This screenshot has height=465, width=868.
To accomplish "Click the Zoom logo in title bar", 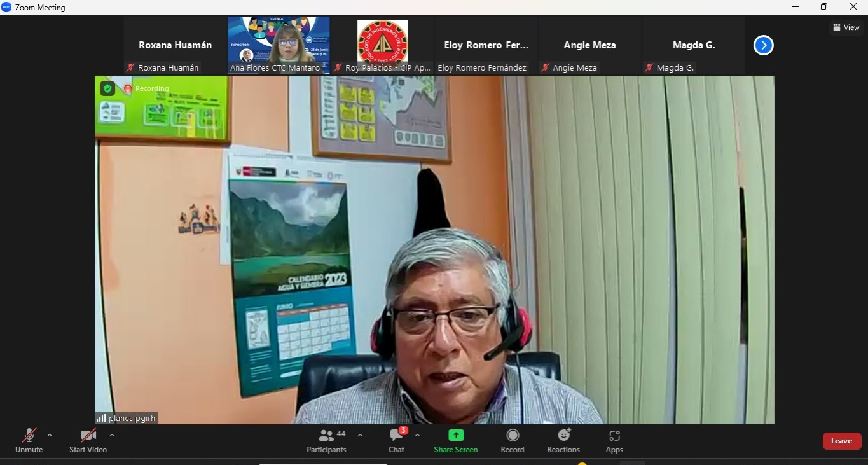I will [7, 7].
